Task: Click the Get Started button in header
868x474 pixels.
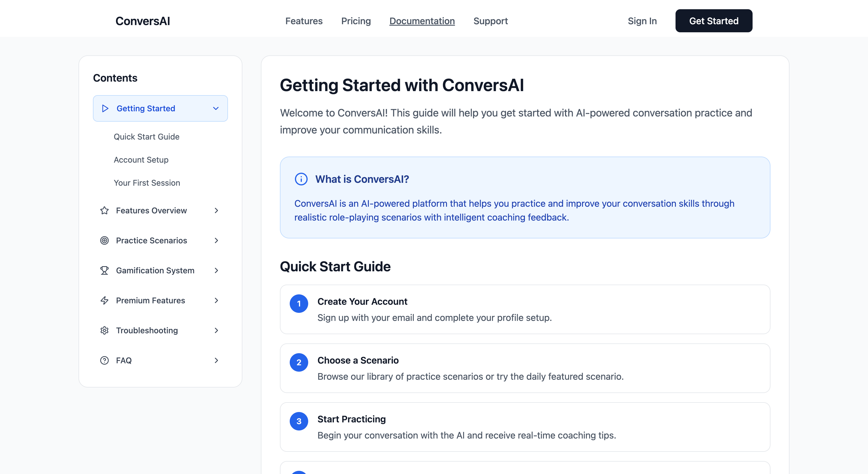Action: coord(714,21)
